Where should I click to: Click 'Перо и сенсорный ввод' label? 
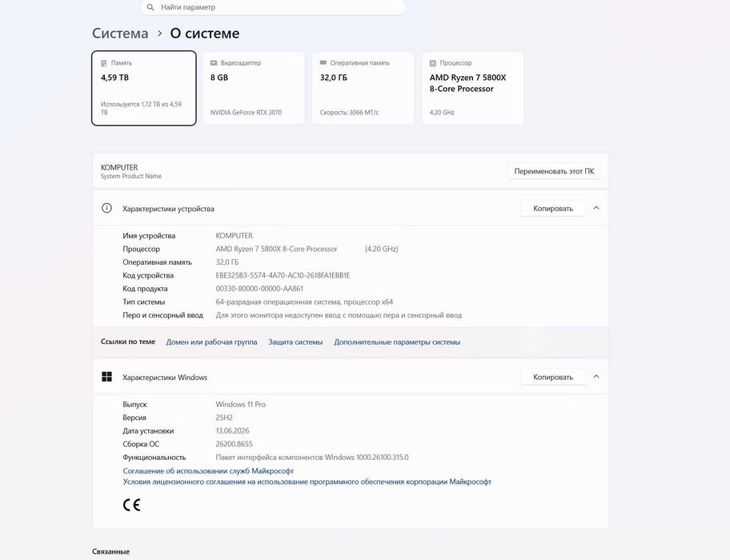[163, 315]
